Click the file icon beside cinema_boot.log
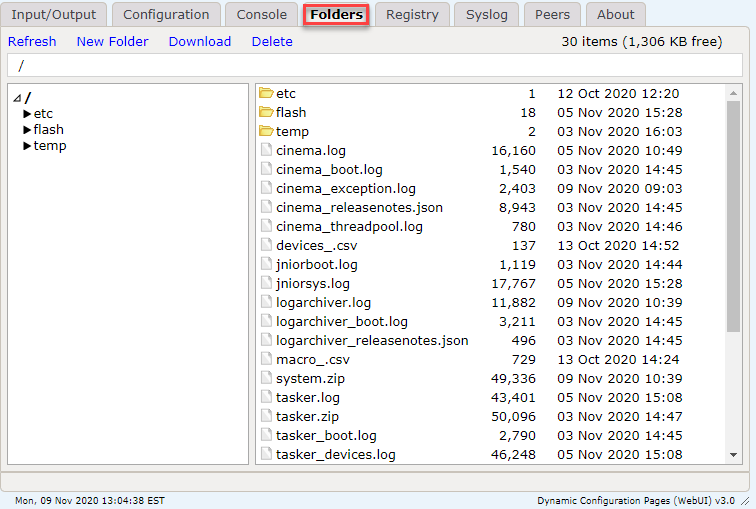 pos(266,169)
